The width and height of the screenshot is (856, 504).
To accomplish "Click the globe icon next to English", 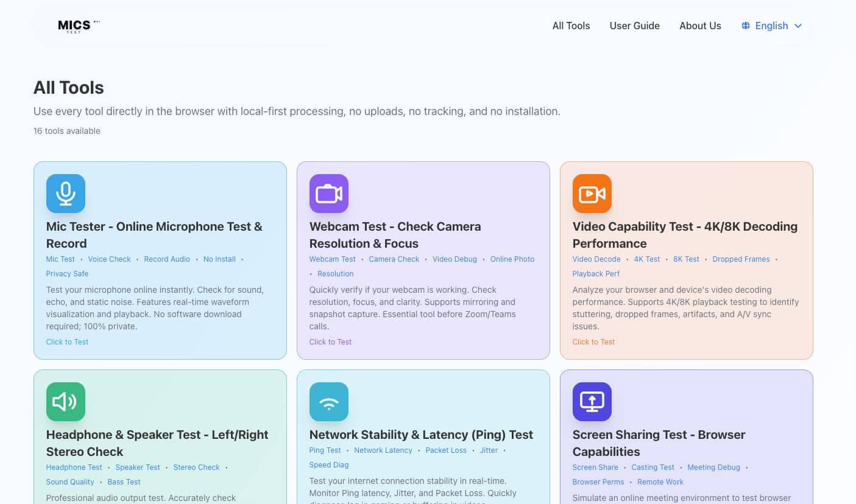I will [745, 26].
